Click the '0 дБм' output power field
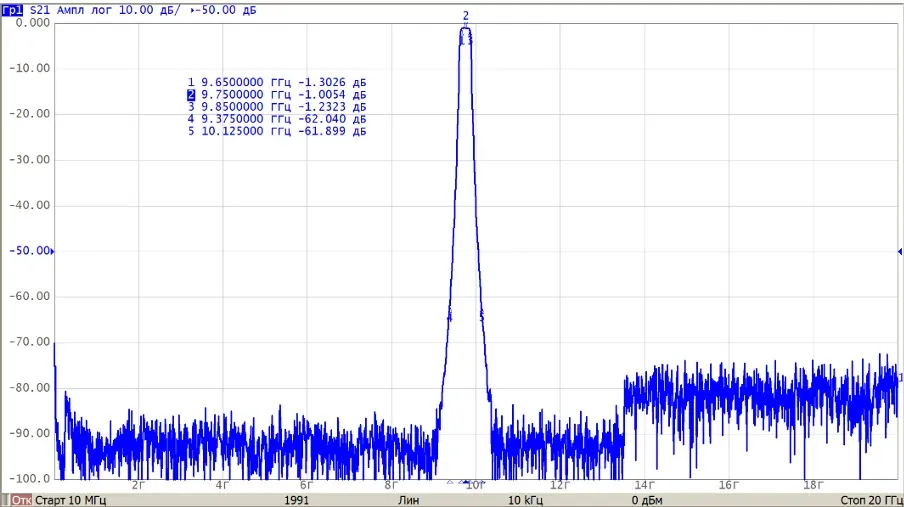This screenshot has height=507, width=904. (647, 500)
